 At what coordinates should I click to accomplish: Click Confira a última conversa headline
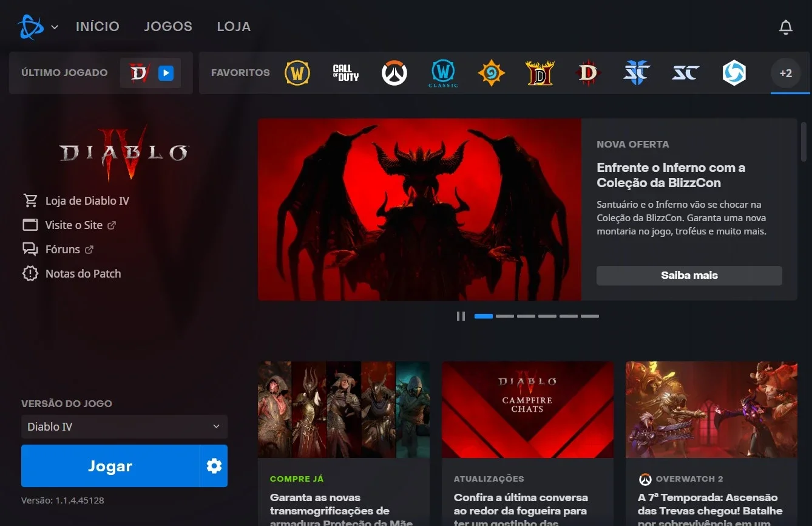[522, 510]
